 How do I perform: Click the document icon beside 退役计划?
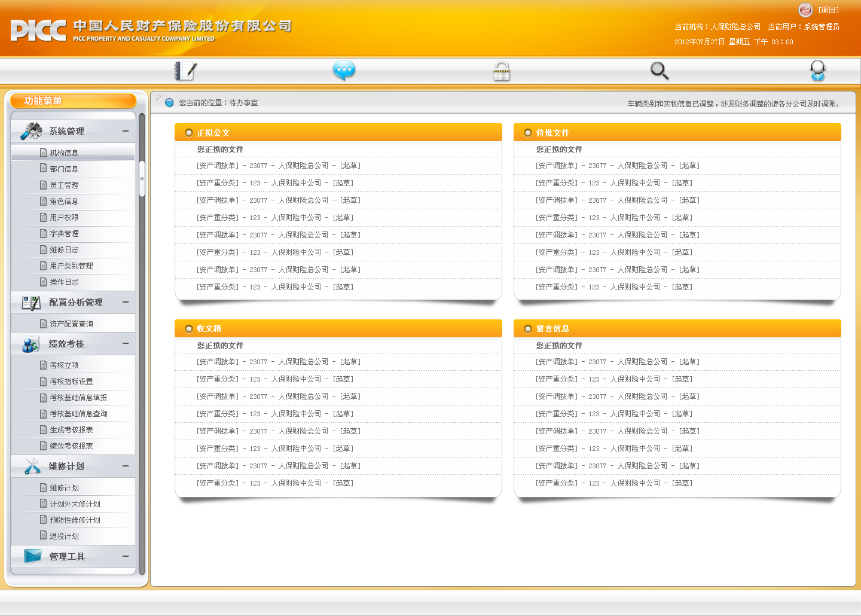(43, 536)
